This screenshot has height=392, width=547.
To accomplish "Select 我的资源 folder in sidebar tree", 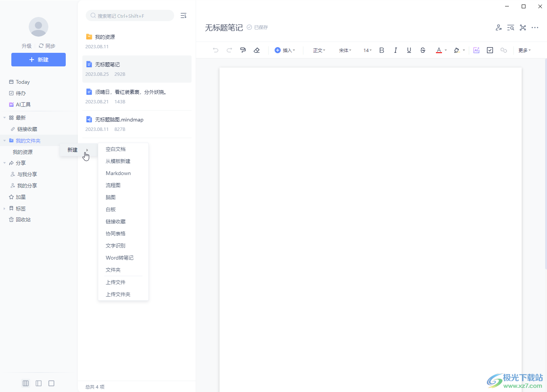I will coord(23,152).
